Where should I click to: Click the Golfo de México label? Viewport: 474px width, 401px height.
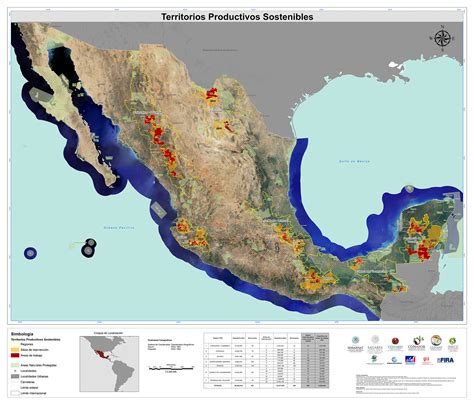(354, 161)
